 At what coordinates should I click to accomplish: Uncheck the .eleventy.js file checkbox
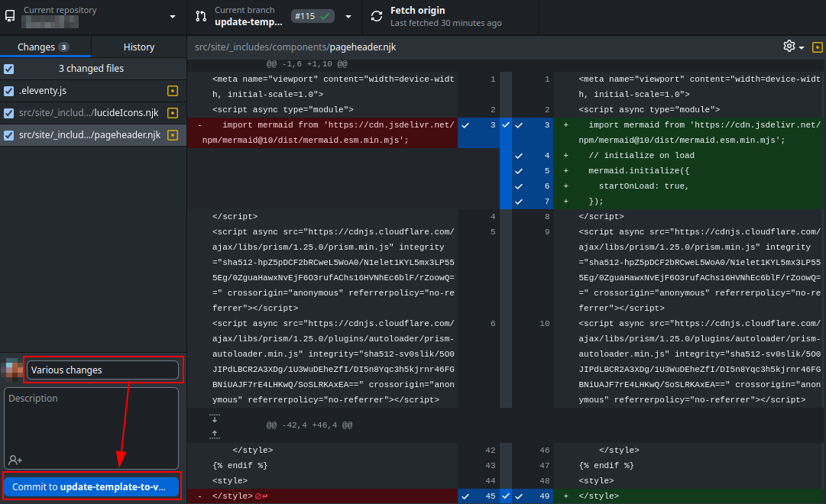click(x=9, y=91)
